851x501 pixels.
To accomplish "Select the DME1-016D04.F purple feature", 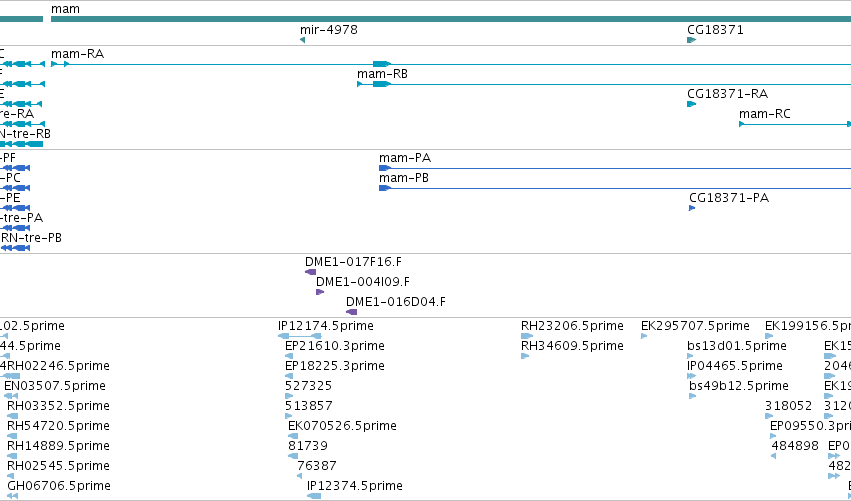I will click(352, 312).
